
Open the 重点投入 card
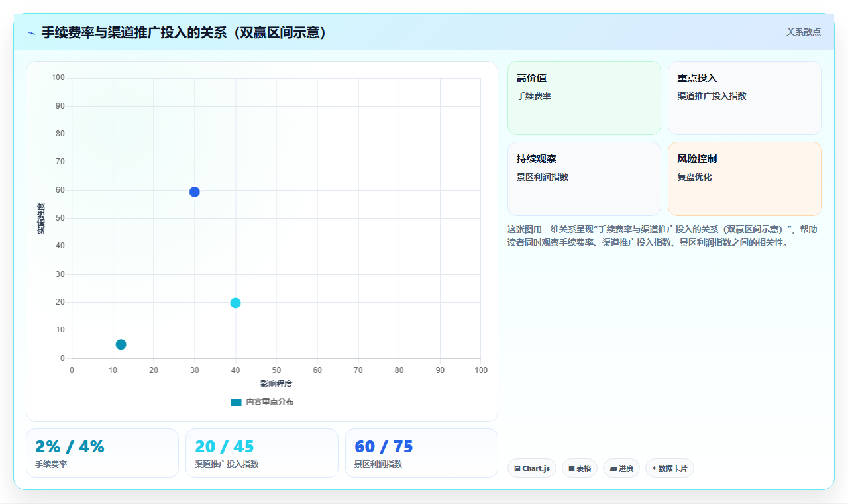point(745,98)
